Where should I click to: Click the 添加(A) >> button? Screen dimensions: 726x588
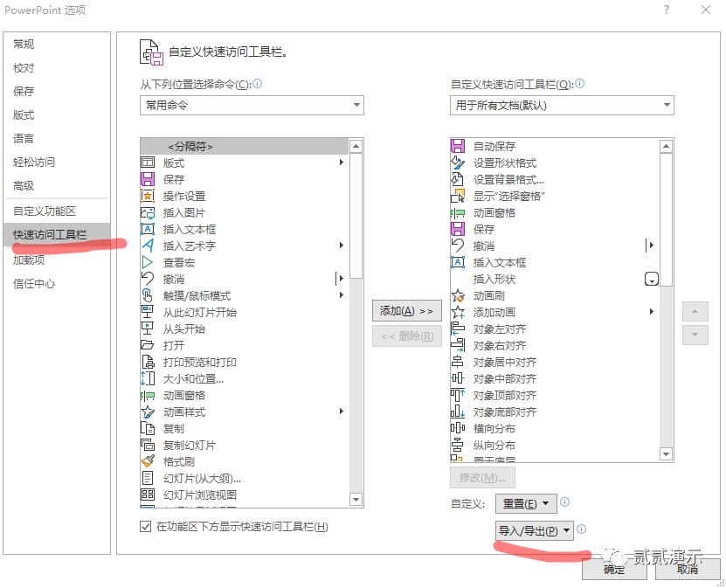(406, 311)
